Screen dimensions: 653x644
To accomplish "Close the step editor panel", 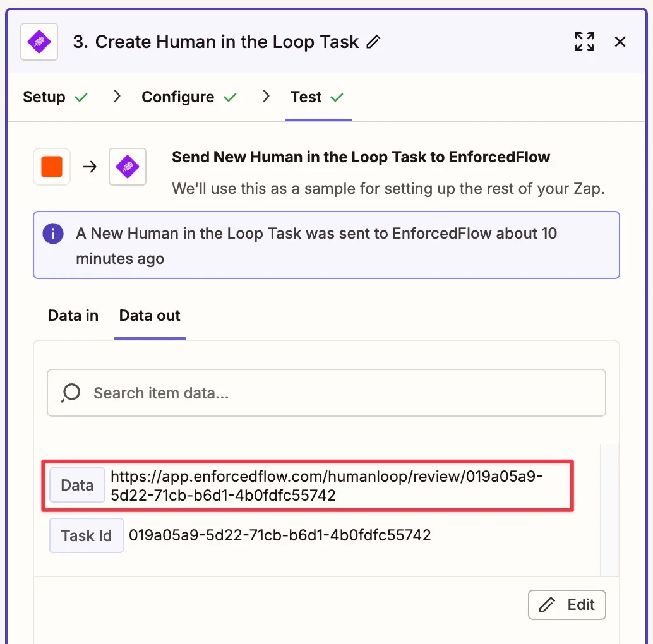I will point(620,42).
